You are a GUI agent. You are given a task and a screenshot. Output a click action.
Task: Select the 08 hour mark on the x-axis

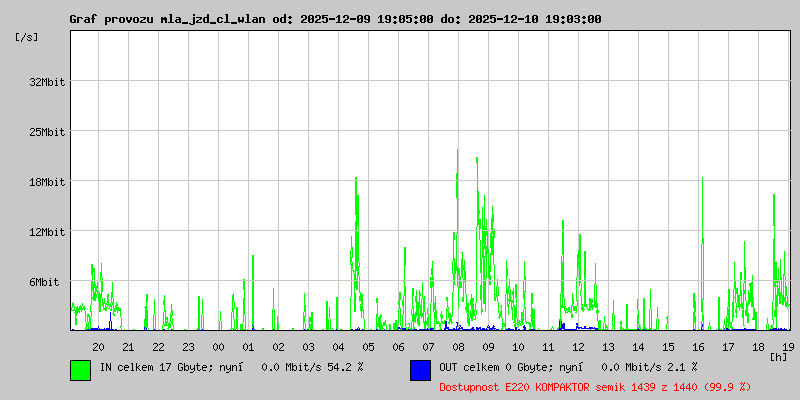(x=458, y=346)
